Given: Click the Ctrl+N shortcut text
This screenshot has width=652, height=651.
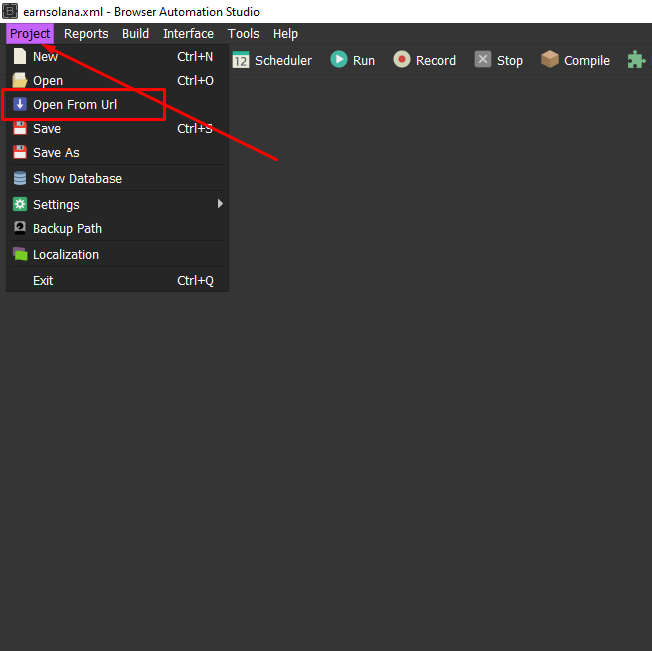Looking at the screenshot, I should (195, 57).
